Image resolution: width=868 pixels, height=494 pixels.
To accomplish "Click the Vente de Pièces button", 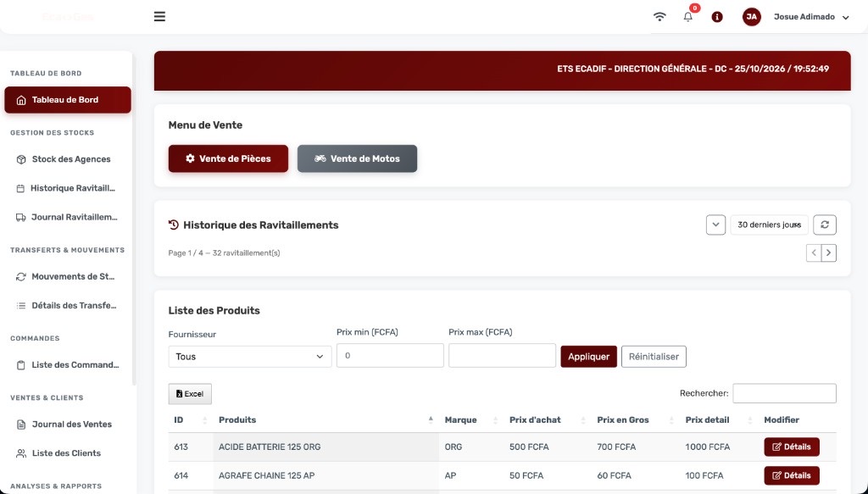I will (228, 158).
